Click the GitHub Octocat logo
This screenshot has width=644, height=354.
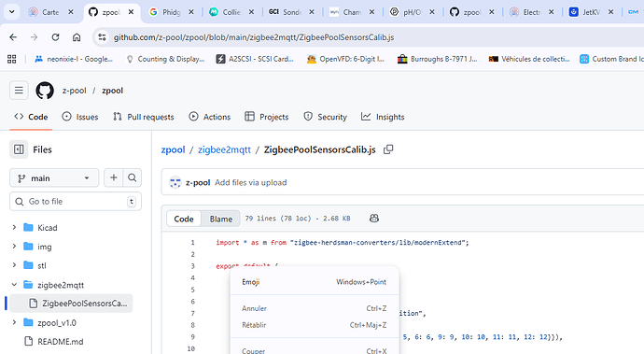pos(45,91)
